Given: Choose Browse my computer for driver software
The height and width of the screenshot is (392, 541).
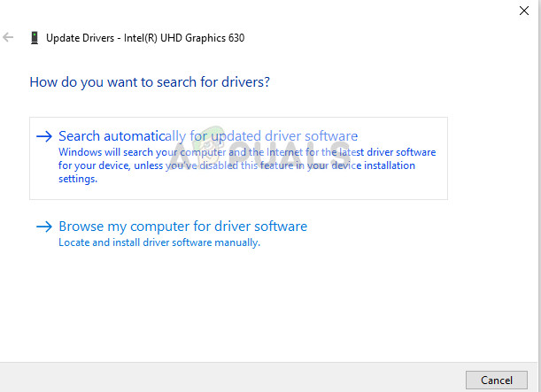Looking at the screenshot, I should pyautogui.click(x=183, y=227).
